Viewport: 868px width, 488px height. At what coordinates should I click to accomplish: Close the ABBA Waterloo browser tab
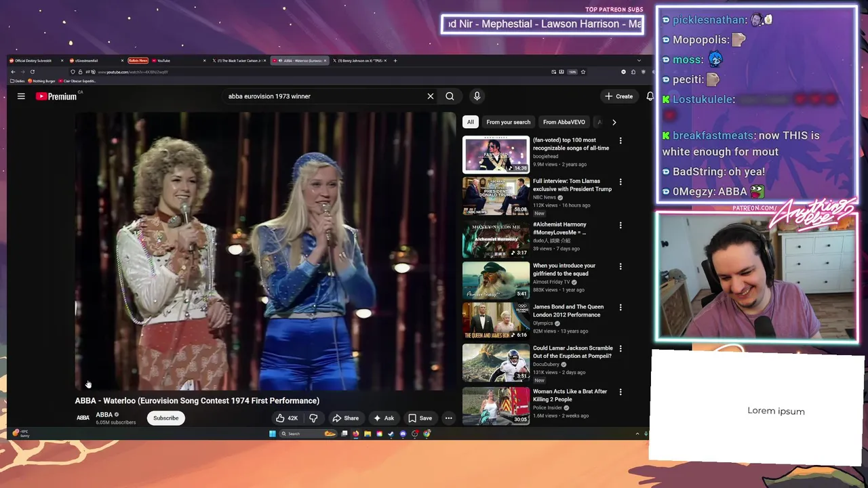click(324, 60)
